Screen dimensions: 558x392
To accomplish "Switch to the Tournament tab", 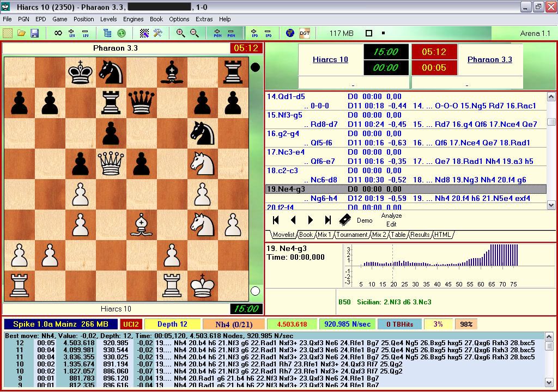I will 351,235.
